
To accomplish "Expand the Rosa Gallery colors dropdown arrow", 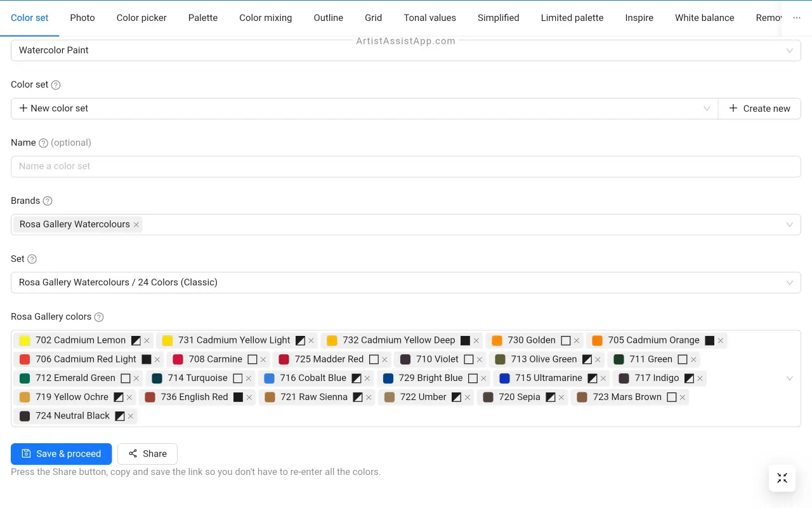I will click(790, 378).
